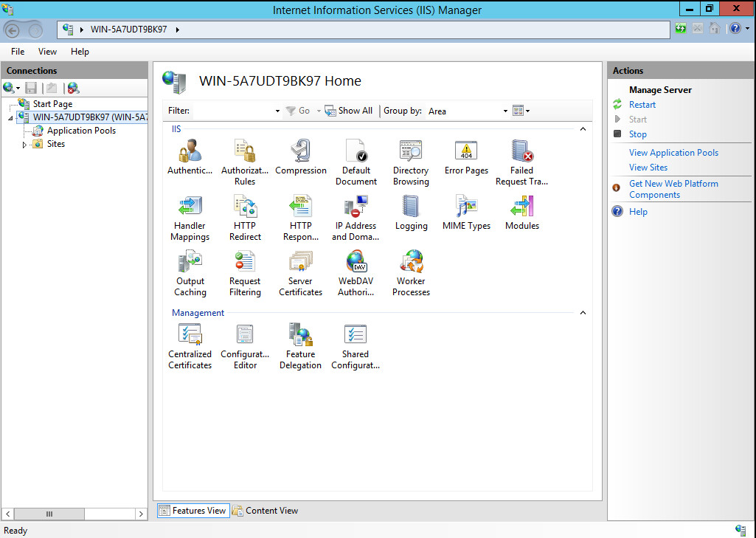Image resolution: width=756 pixels, height=538 pixels.
Task: Open the Modules feature
Action: [521, 213]
